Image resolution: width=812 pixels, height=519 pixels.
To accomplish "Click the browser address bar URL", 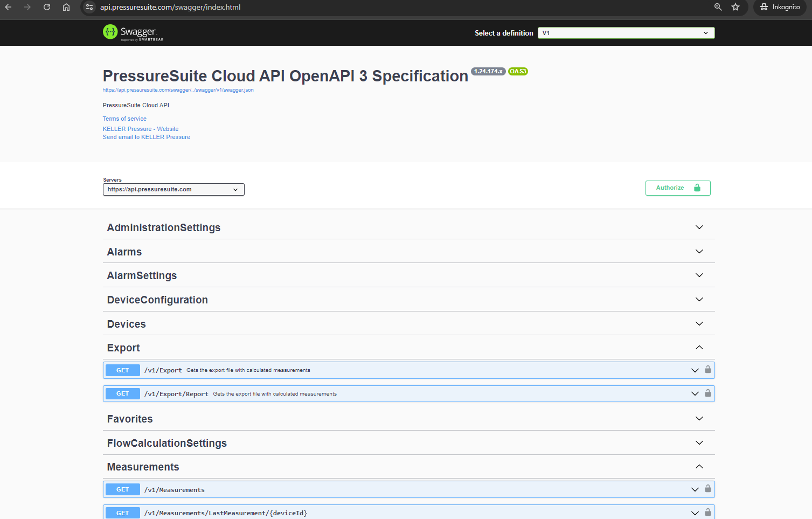I will pyautogui.click(x=170, y=7).
